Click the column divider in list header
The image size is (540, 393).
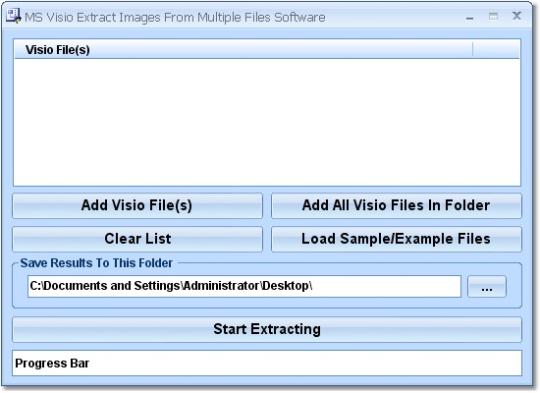[x=473, y=50]
